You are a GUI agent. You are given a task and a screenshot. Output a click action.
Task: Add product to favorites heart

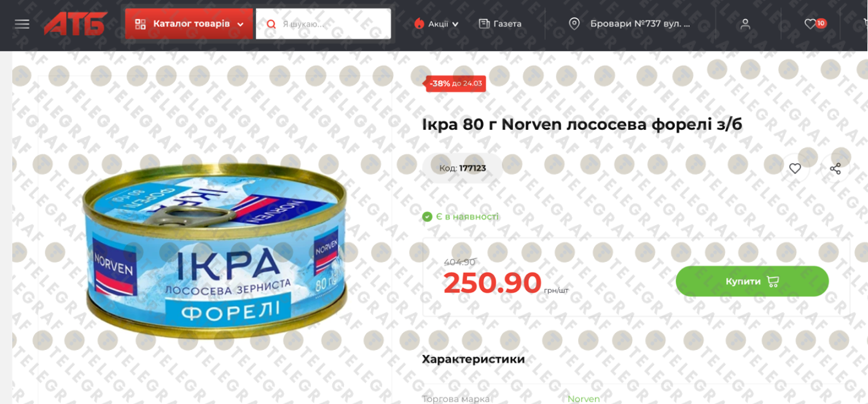[x=795, y=168]
